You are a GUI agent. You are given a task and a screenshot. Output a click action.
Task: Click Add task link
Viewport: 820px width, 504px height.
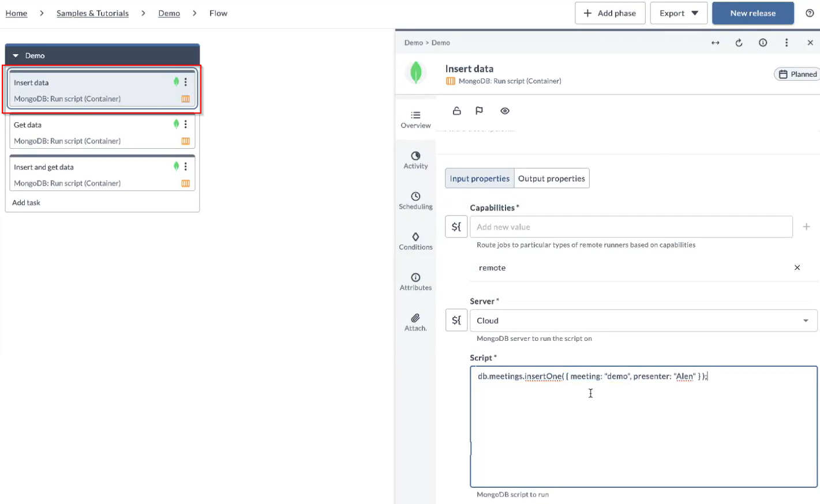coord(26,202)
